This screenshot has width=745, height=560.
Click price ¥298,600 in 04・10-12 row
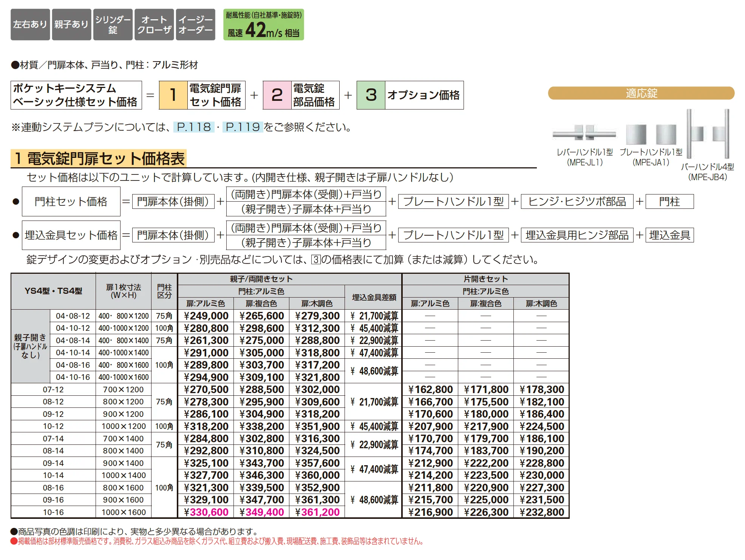[261, 329]
